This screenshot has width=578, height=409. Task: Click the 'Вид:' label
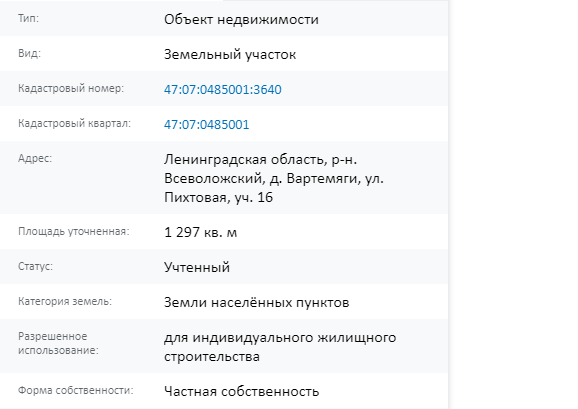tap(29, 53)
